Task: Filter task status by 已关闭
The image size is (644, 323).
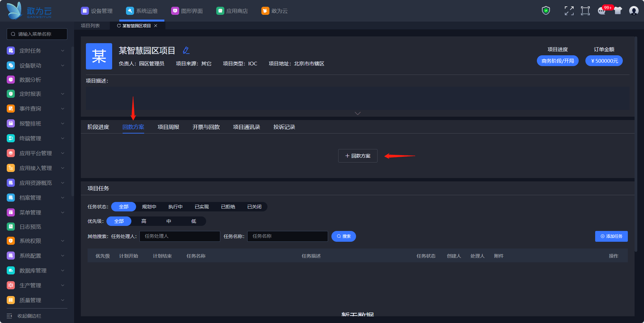Action: point(254,207)
